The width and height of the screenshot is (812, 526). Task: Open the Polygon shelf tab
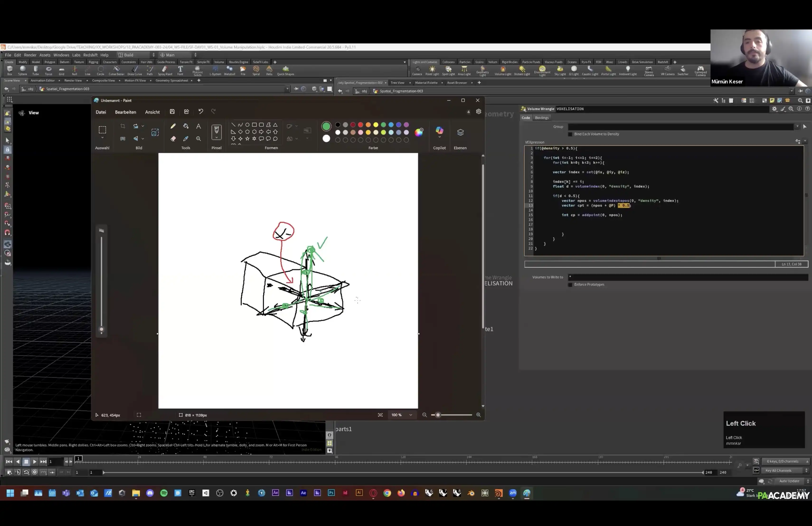49,62
